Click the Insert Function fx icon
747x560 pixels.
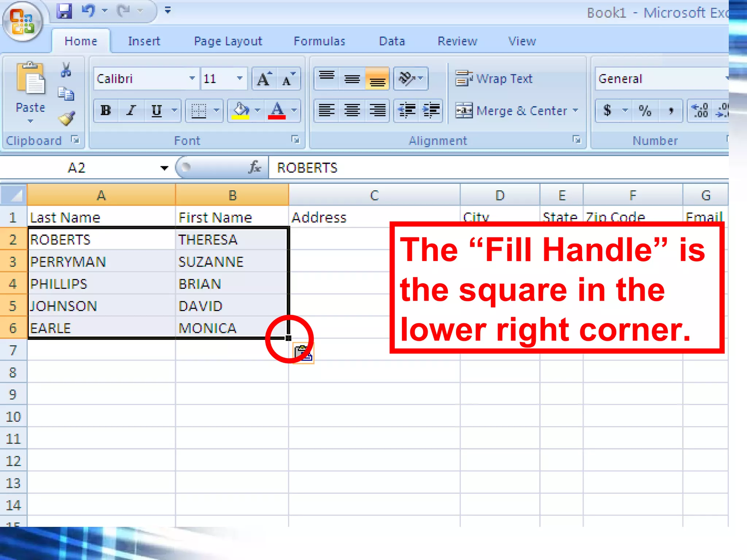tap(255, 168)
